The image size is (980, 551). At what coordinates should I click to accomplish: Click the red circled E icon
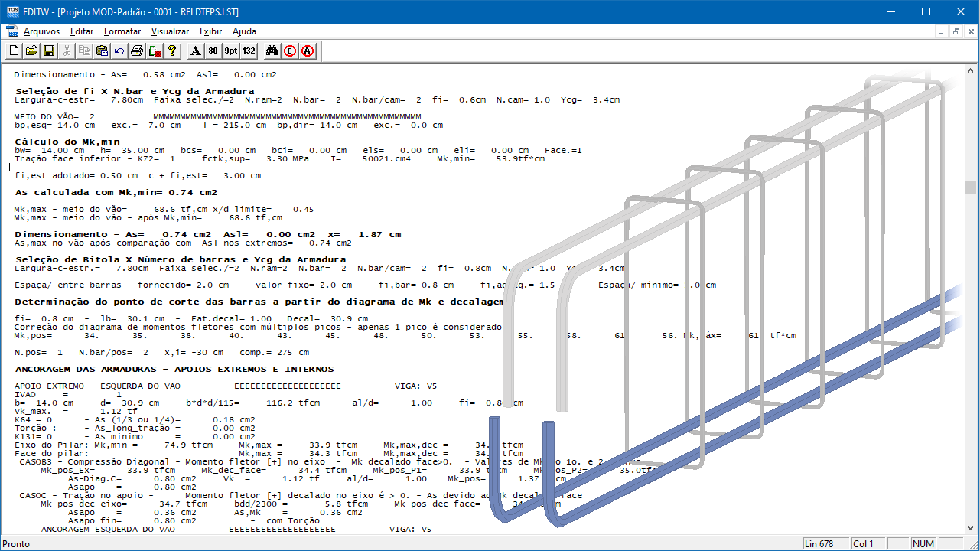(x=290, y=51)
